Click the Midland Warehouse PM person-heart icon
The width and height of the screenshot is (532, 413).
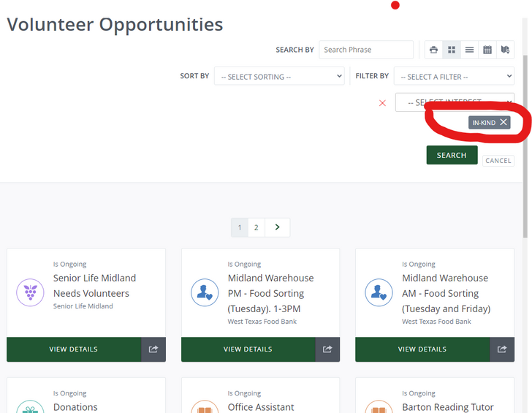pos(205,293)
